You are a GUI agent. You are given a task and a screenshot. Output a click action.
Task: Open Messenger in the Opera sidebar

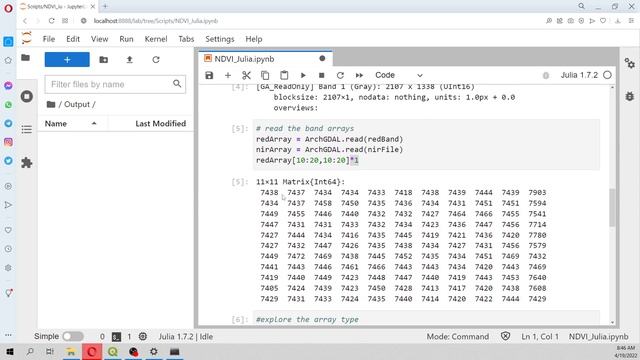[x=8, y=86]
